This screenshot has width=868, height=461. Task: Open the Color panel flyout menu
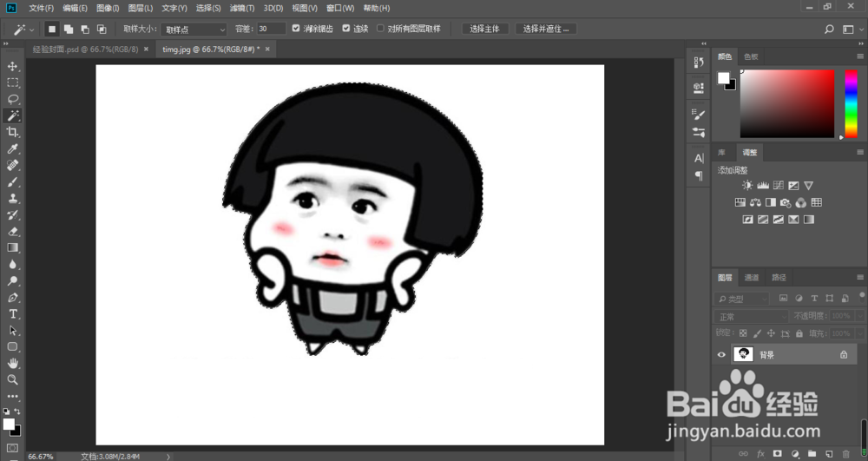point(859,56)
